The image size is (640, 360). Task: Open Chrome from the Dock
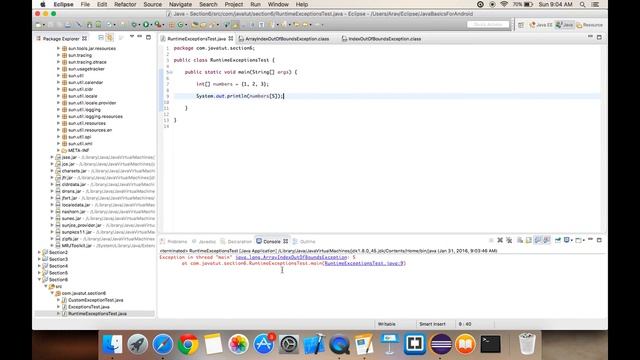pyautogui.click(x=188, y=344)
